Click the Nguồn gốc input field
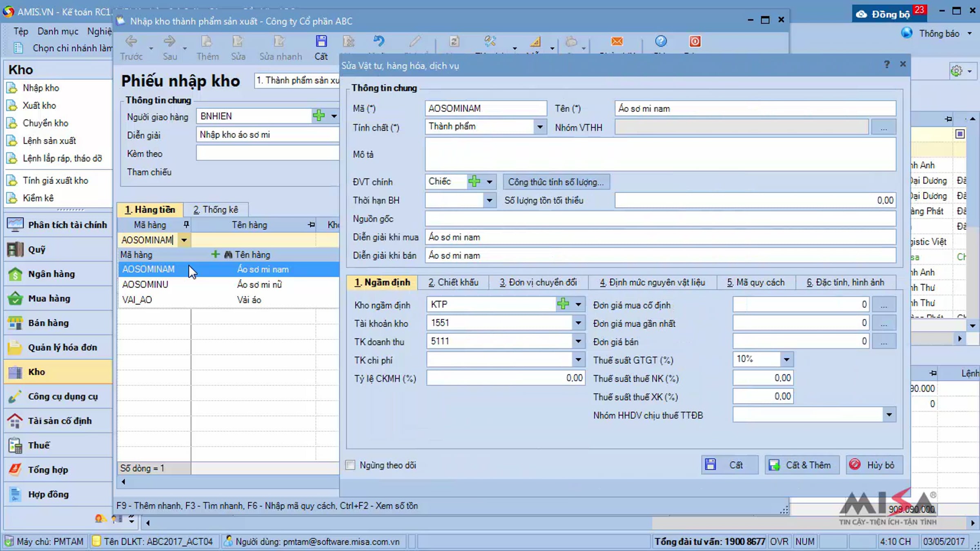The width and height of the screenshot is (980, 551). pyautogui.click(x=660, y=219)
